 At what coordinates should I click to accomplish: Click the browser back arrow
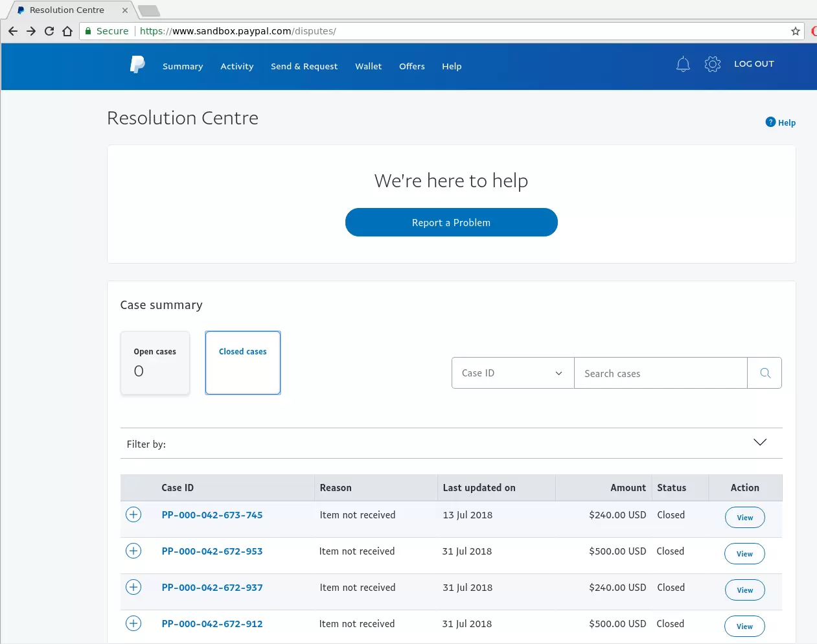click(x=12, y=30)
